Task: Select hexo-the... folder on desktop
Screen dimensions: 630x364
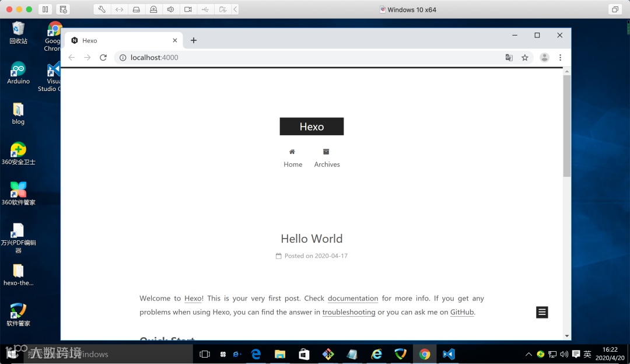Action: click(x=18, y=275)
